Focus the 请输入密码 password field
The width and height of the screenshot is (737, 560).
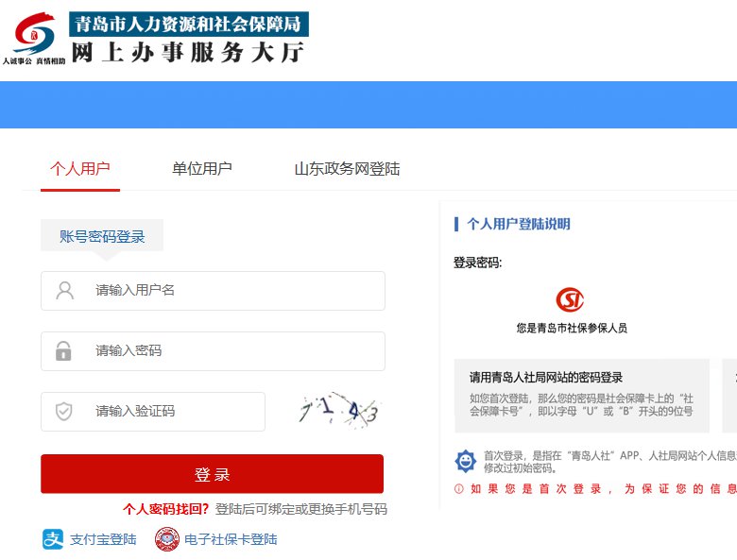tap(213, 351)
